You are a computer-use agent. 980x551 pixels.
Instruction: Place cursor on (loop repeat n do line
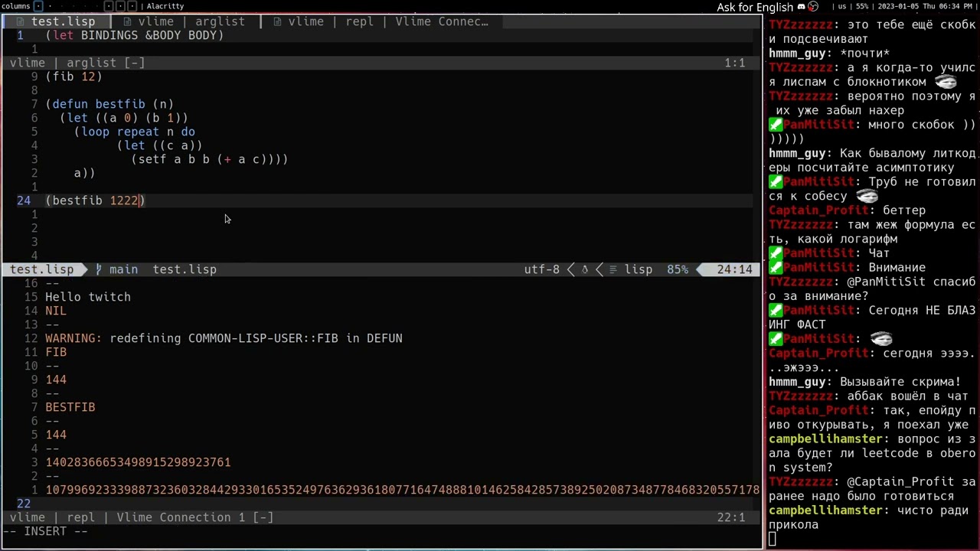[x=135, y=132]
